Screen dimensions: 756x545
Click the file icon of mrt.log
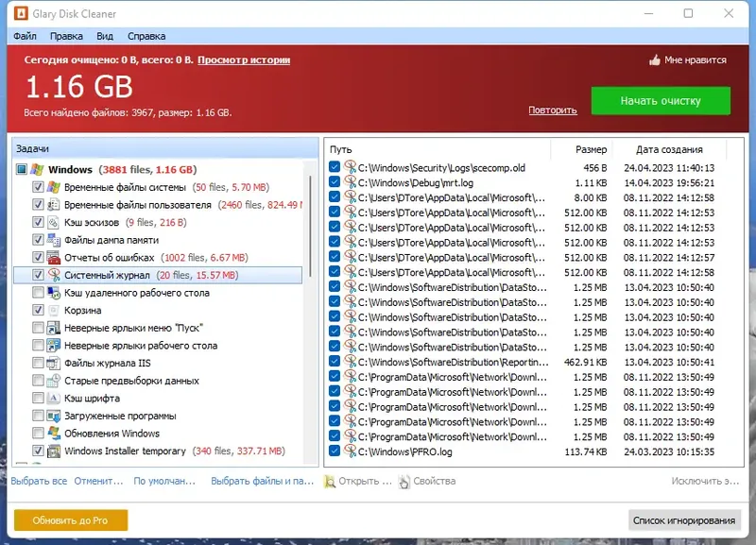pyautogui.click(x=350, y=181)
